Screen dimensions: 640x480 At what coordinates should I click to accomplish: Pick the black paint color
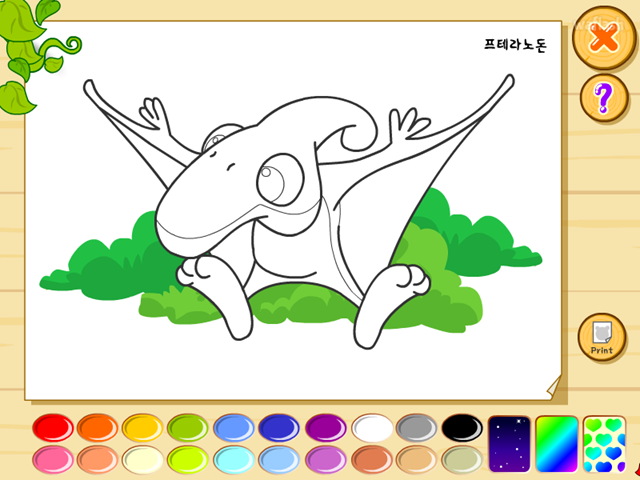[462, 427]
